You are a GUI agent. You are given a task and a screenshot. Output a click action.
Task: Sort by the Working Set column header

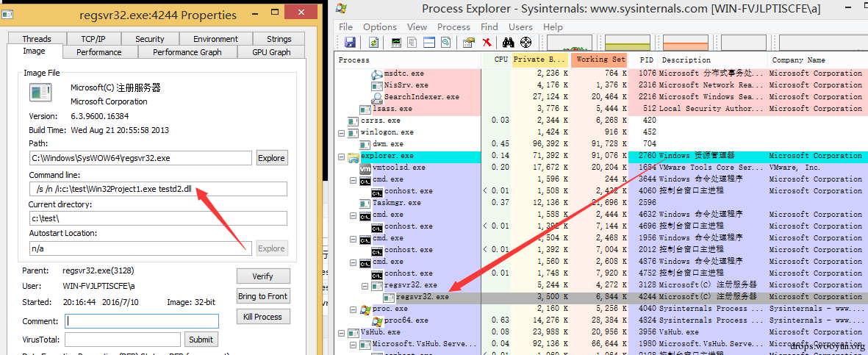pyautogui.click(x=600, y=60)
